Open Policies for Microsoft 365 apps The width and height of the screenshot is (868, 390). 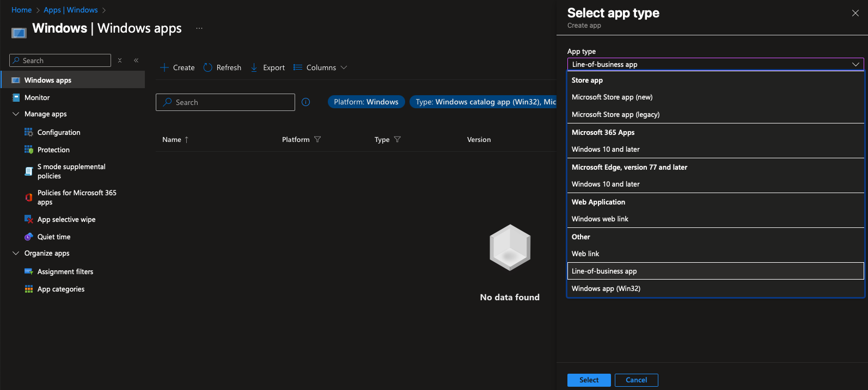coord(76,197)
